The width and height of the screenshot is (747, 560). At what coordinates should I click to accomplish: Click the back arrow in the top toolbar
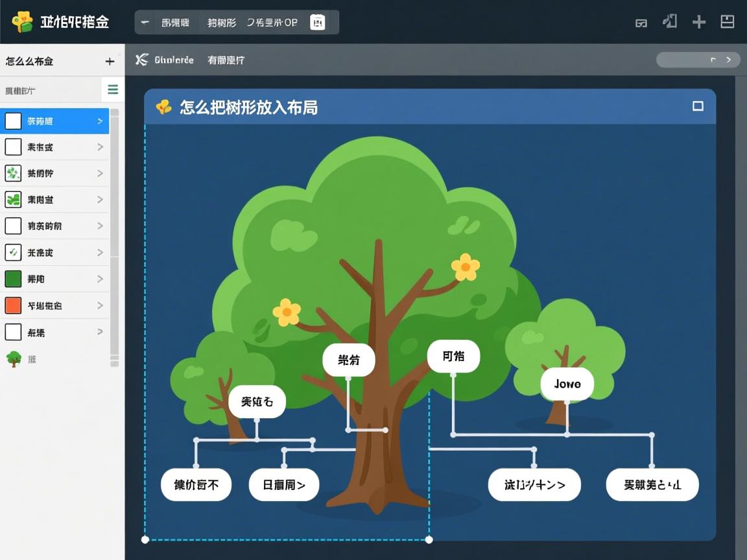click(x=144, y=21)
